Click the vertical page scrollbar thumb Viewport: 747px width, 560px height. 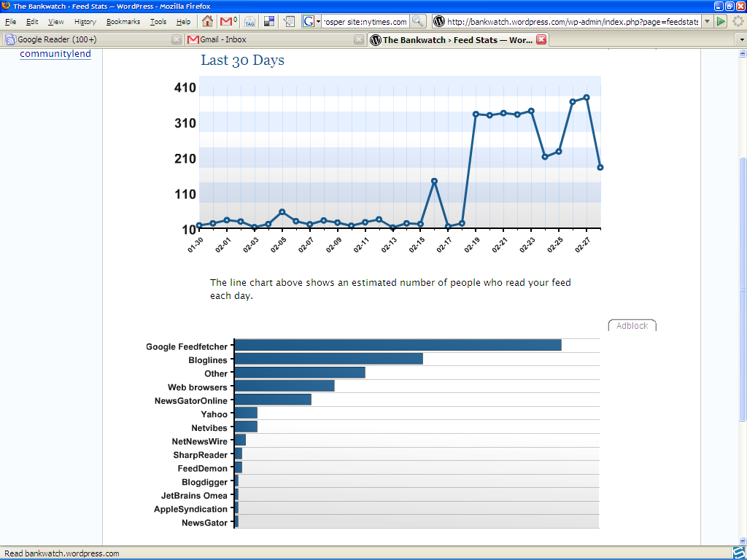coord(742,288)
